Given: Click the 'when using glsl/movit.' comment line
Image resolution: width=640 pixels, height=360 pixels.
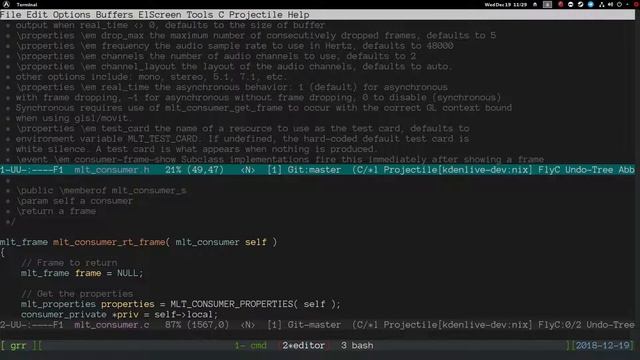Looking at the screenshot, I should click(74, 118).
